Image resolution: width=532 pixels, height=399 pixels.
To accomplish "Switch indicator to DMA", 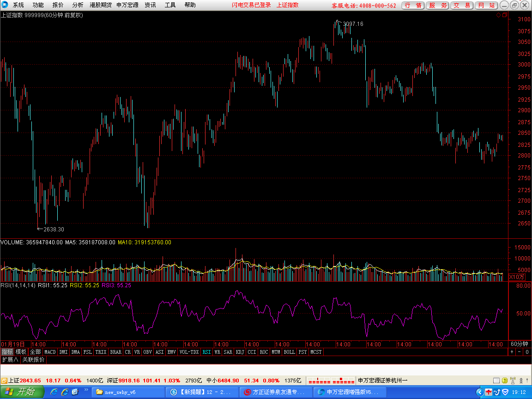I will (76, 352).
